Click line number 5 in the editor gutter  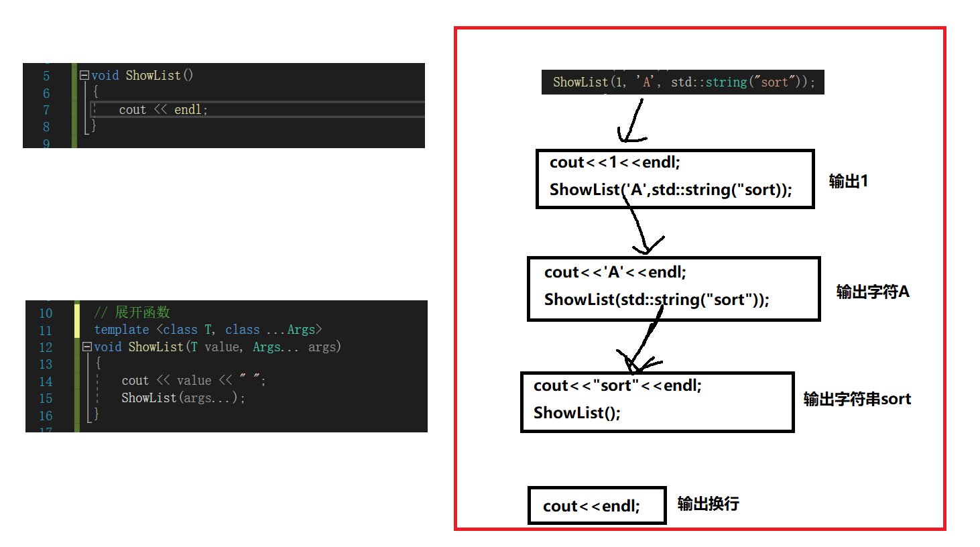(x=46, y=76)
